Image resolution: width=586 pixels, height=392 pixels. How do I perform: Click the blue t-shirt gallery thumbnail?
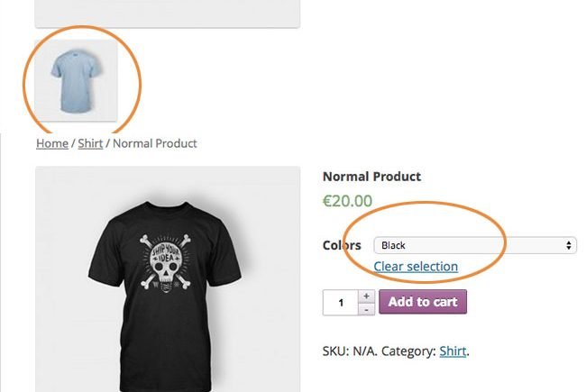[x=76, y=80]
